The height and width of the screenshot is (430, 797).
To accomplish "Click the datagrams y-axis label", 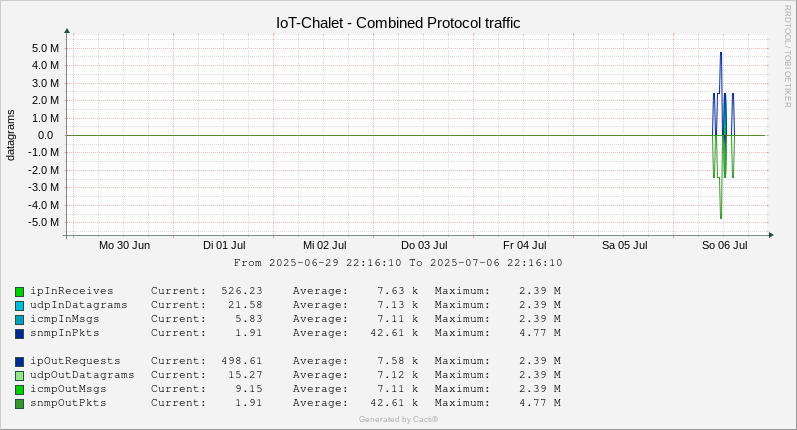I will point(10,135).
